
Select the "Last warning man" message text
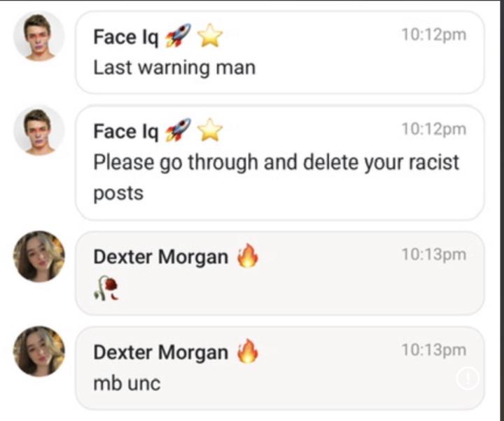(x=174, y=68)
